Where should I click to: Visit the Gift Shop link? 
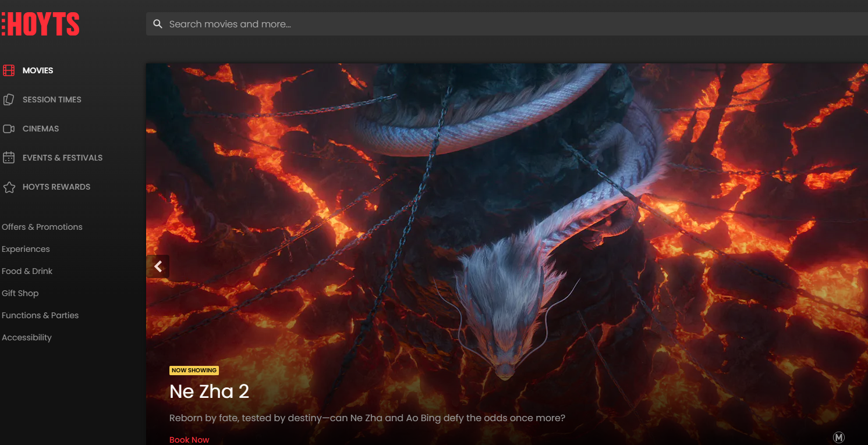point(20,293)
